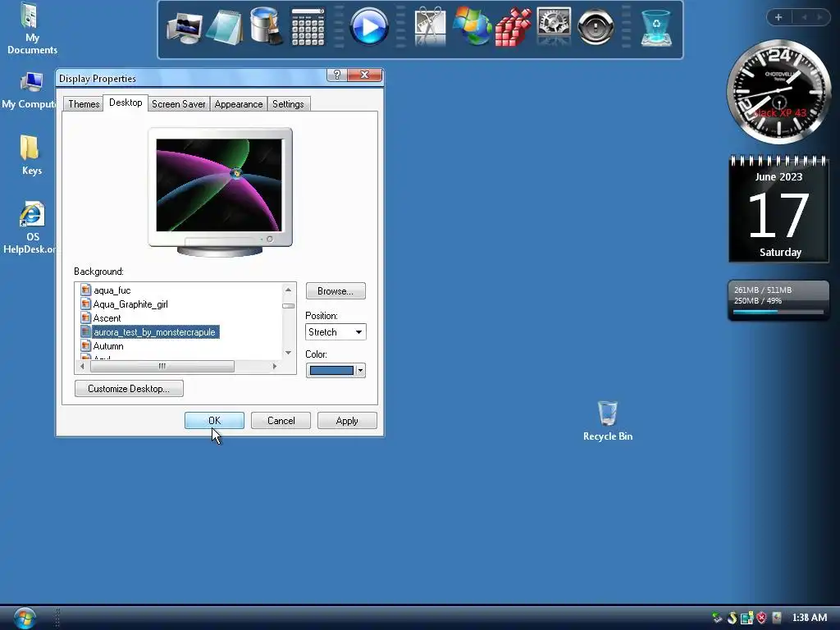Click the blue desktop color swatch
This screenshot has width=840, height=630.
click(x=331, y=370)
